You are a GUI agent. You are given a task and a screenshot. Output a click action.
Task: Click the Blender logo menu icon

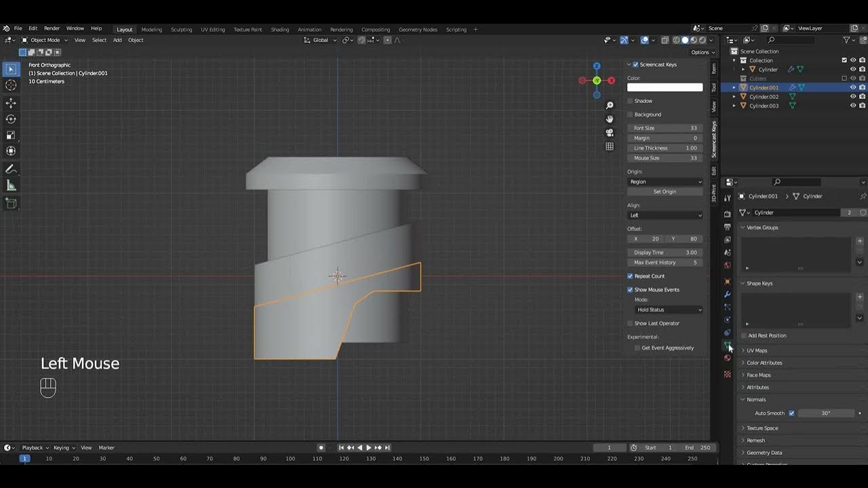6,28
